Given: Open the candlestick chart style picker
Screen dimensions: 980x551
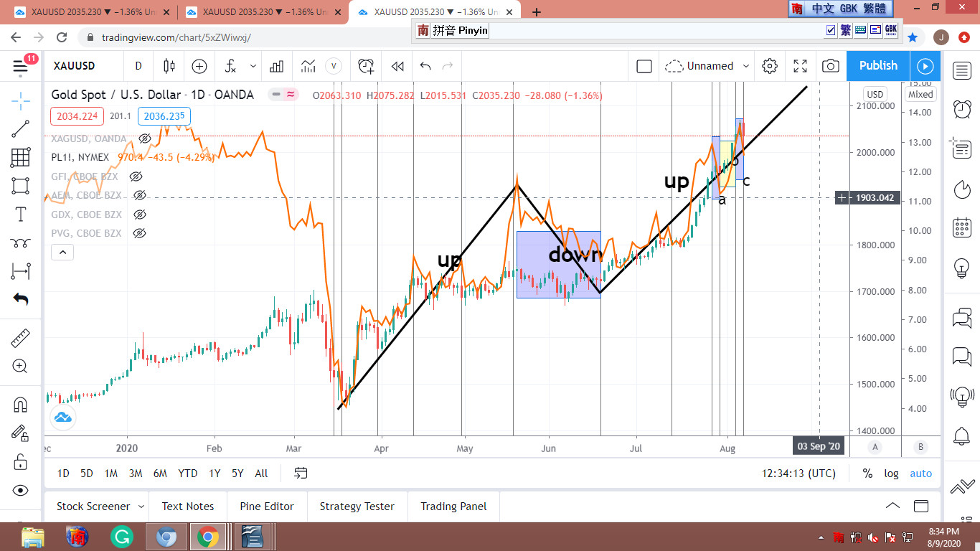Looking at the screenshot, I should (x=169, y=66).
